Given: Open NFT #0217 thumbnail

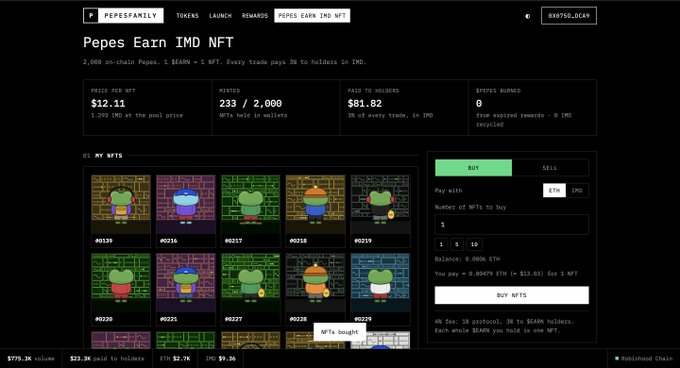Looking at the screenshot, I should (251, 204).
